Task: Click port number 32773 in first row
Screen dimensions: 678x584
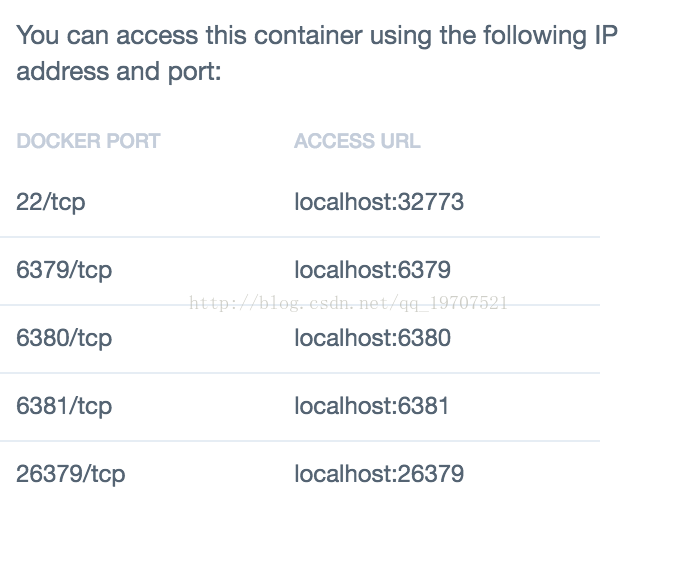Action: (x=431, y=202)
